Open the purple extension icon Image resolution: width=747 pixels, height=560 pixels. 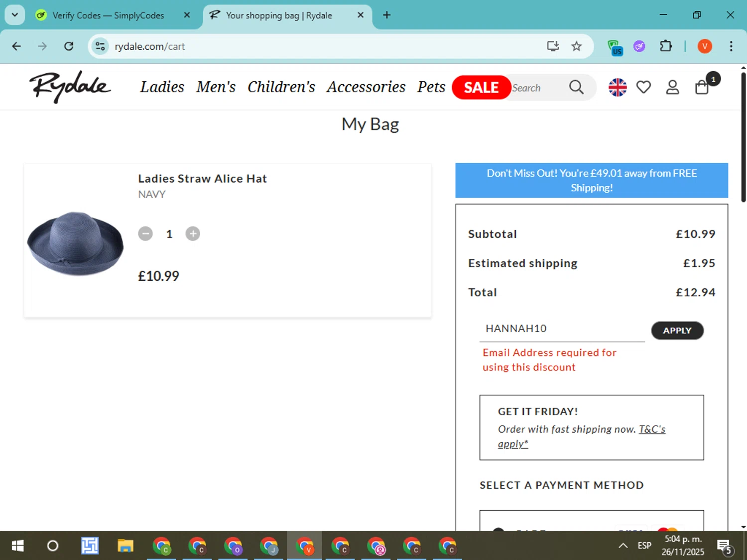[639, 46]
